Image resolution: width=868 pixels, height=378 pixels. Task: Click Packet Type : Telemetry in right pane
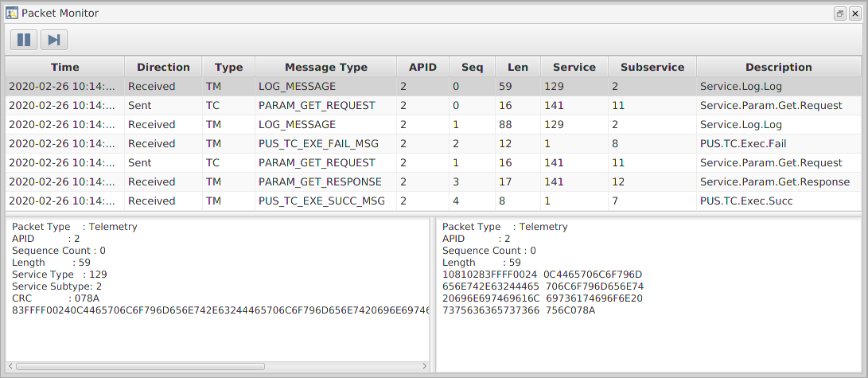505,227
